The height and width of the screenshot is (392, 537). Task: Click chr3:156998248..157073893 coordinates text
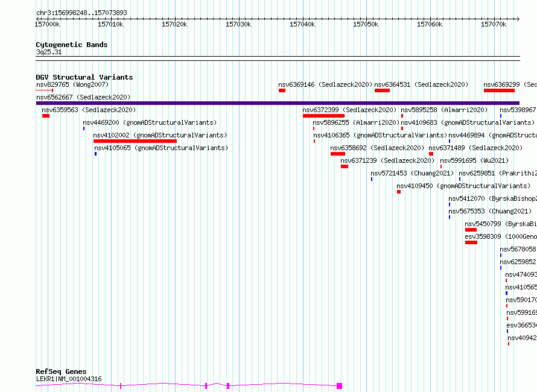click(81, 13)
